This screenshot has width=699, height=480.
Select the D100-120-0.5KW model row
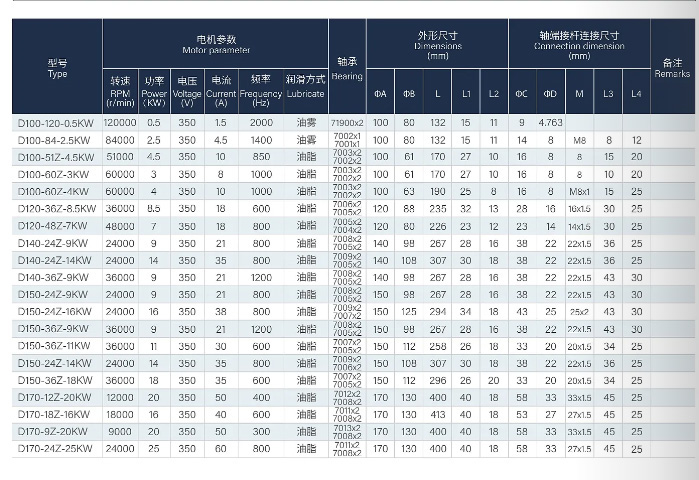pos(57,122)
